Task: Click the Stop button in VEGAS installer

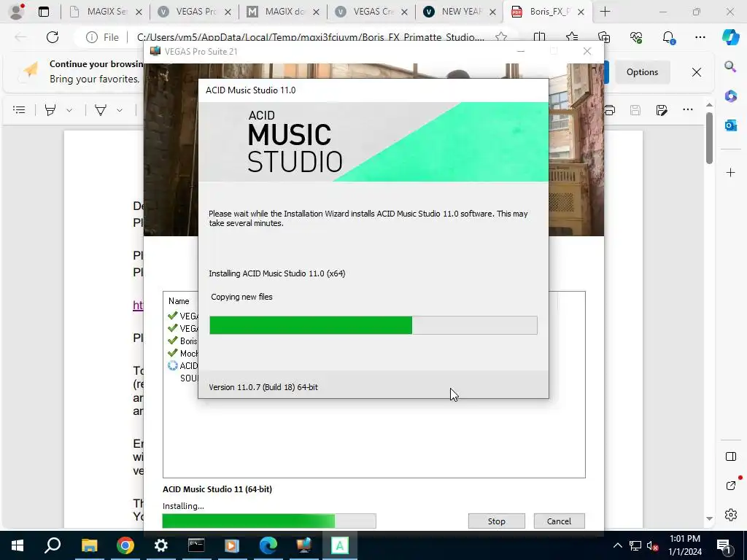Action: (496, 521)
